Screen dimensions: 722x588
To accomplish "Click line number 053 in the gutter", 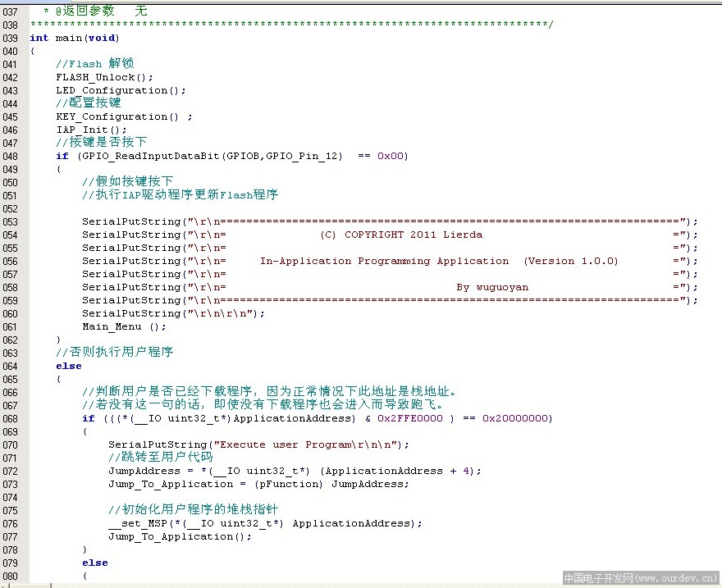I will point(10,221).
